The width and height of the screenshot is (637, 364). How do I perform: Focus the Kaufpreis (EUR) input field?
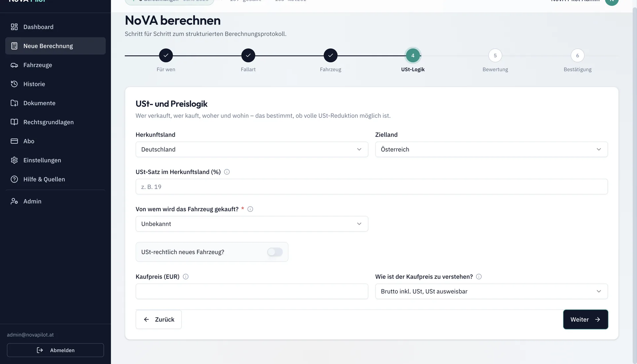point(252,291)
